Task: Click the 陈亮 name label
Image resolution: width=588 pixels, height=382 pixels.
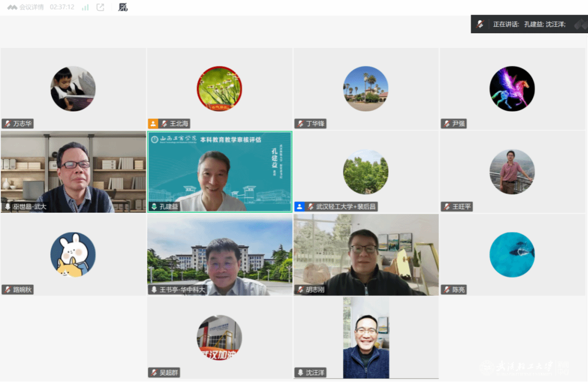Action: pos(459,290)
